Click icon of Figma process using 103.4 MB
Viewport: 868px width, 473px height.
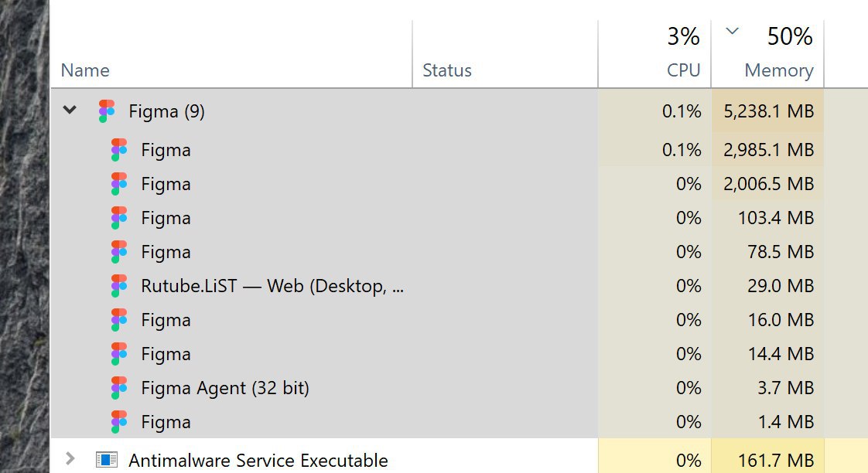(x=119, y=218)
